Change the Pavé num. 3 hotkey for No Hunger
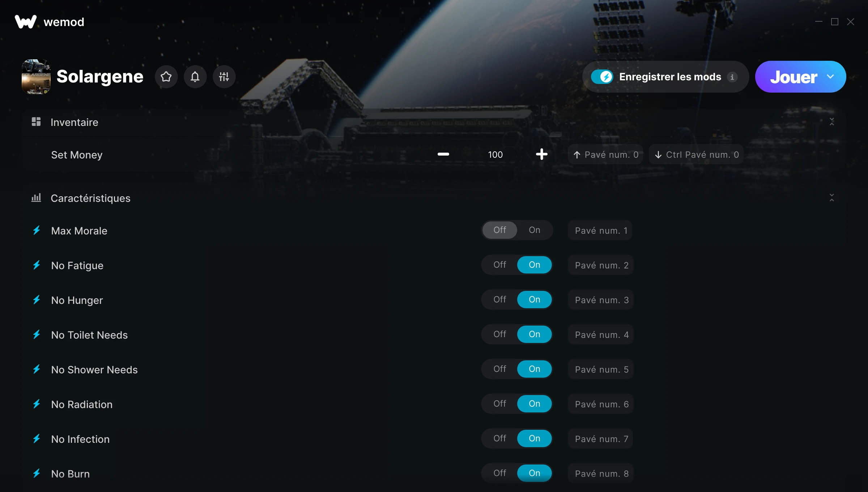The image size is (868, 492). pos(601,300)
